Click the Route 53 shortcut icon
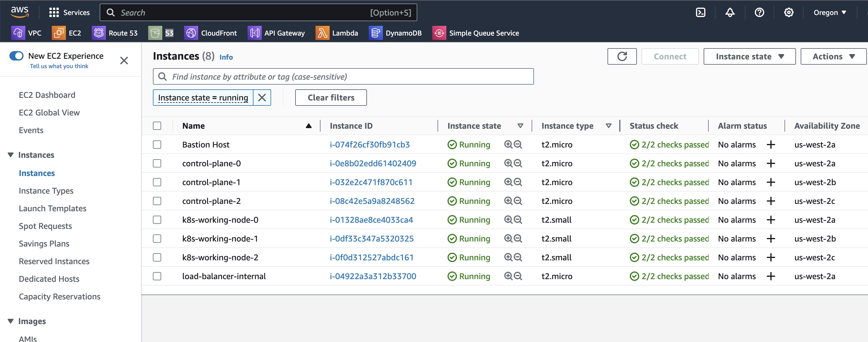The image size is (868, 342). (99, 33)
